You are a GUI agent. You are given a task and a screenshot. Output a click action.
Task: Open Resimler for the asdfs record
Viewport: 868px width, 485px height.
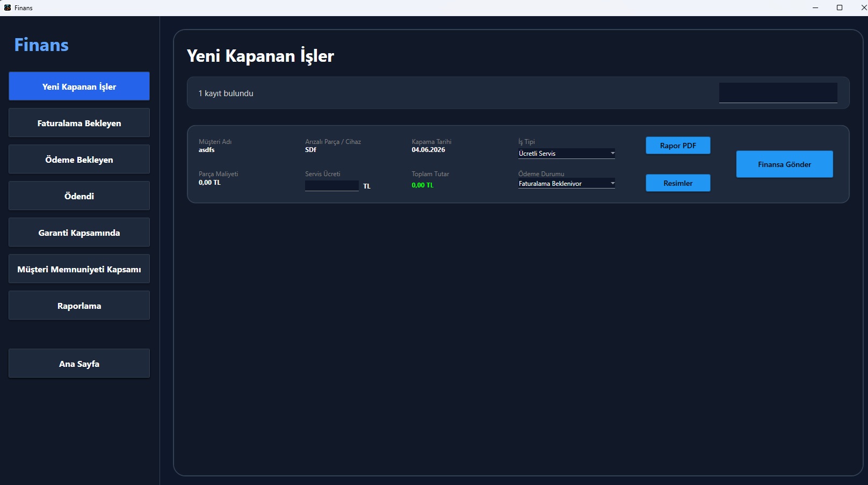coord(678,183)
